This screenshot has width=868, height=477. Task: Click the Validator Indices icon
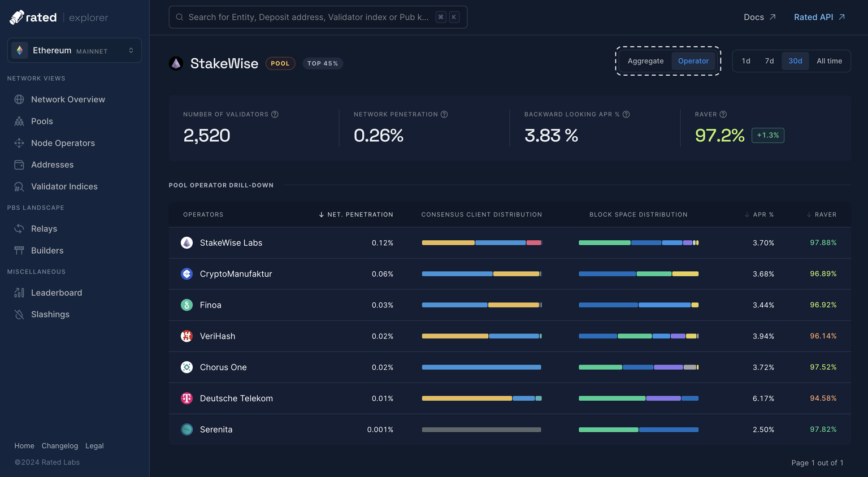(x=19, y=187)
